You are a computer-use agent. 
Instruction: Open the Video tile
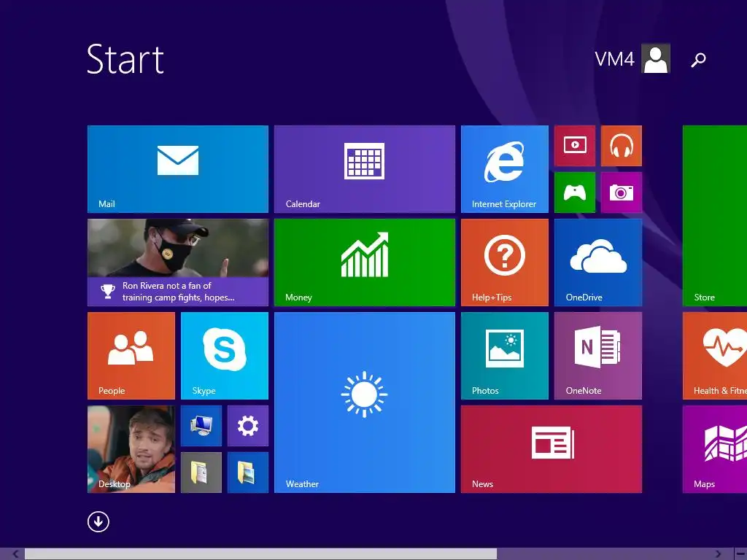[575, 146]
